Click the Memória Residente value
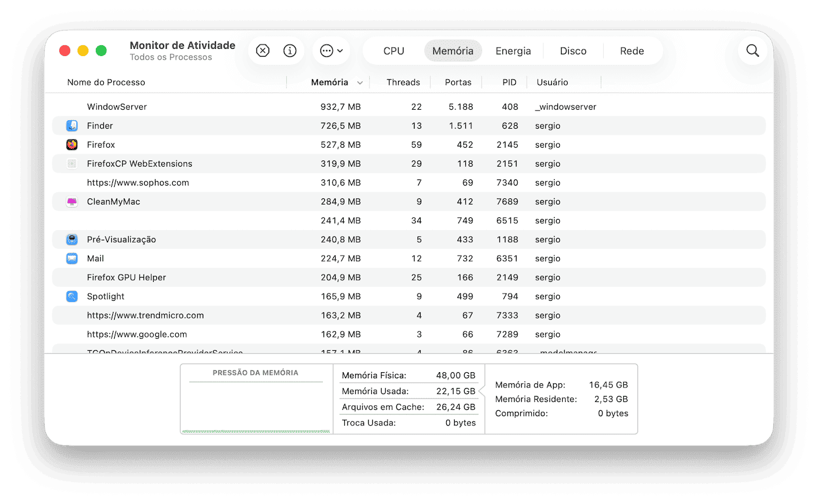Viewport: 818px width, 504px height. coord(611,399)
